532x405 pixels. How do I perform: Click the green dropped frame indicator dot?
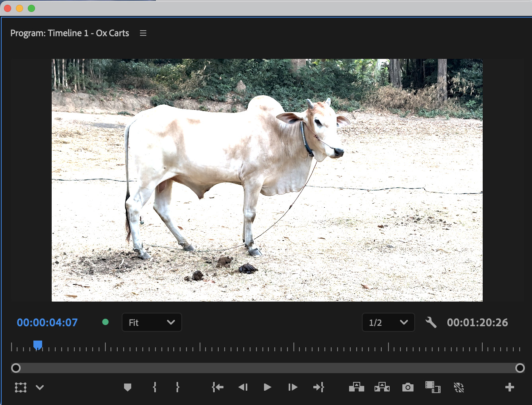point(105,322)
